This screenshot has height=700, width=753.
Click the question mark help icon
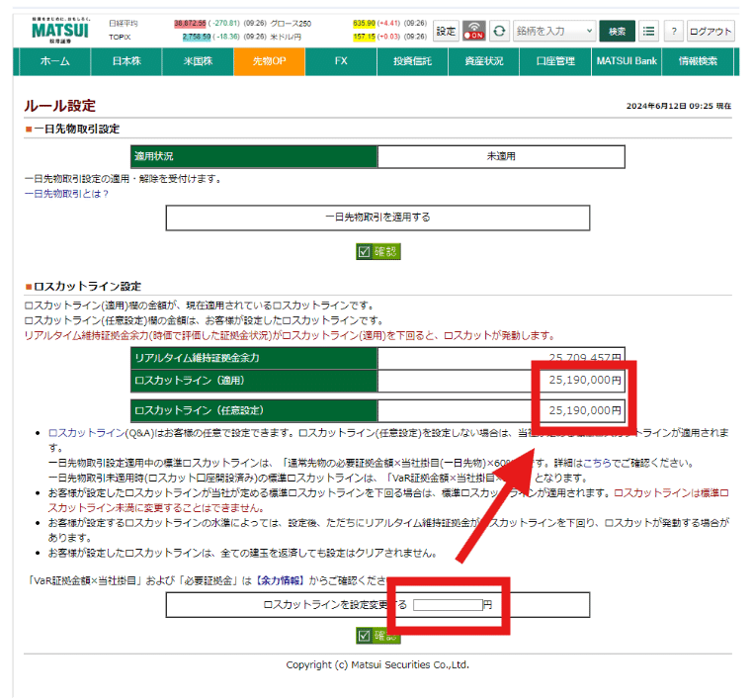pyautogui.click(x=673, y=31)
